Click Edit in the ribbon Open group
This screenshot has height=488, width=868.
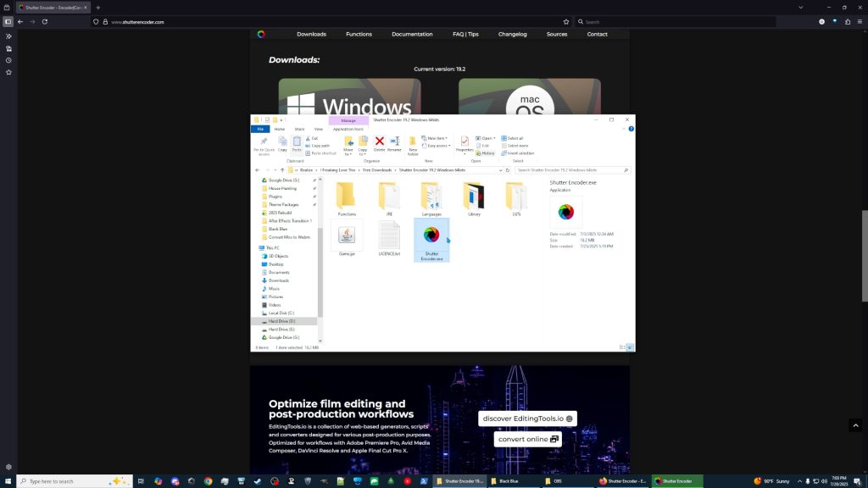point(482,146)
